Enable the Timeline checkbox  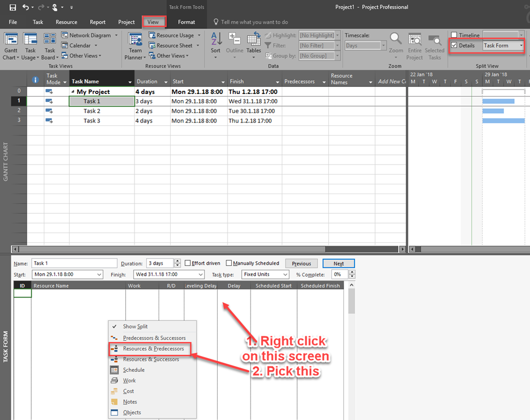pos(454,36)
